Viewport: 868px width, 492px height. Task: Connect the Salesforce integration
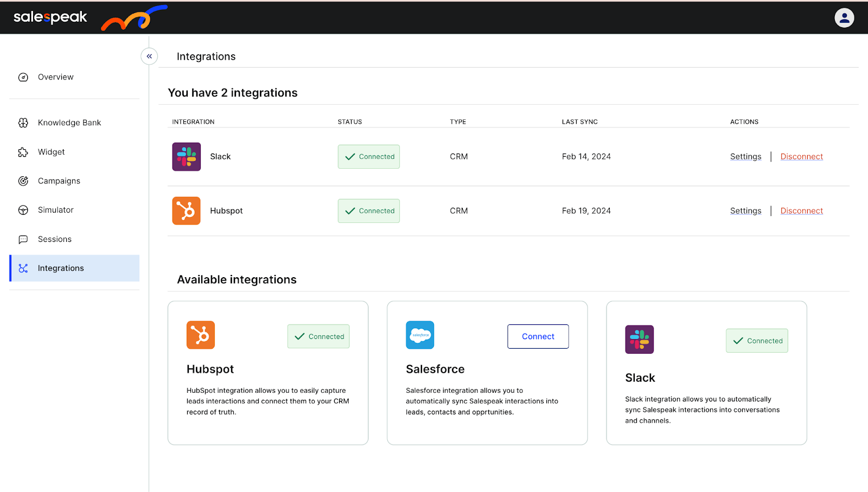point(538,336)
